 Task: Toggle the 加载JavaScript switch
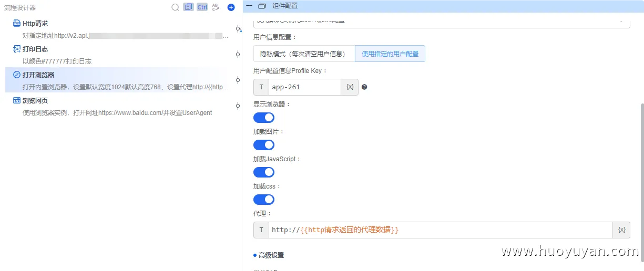(264, 172)
